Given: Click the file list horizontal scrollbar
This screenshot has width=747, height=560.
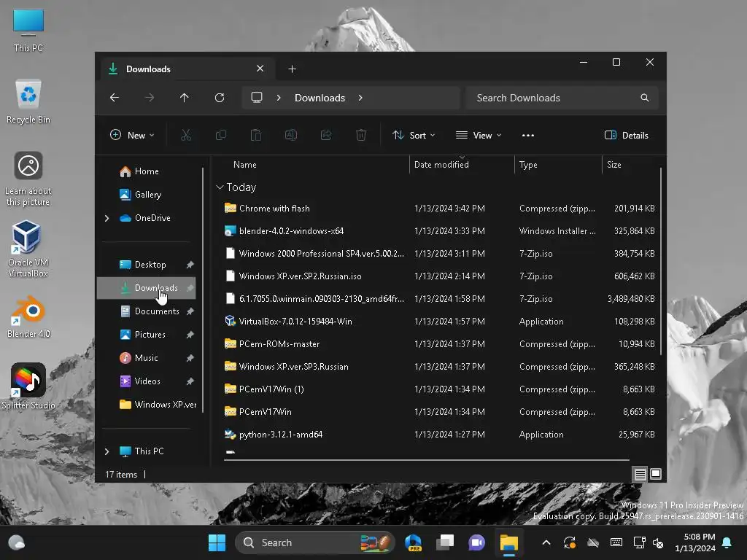Looking at the screenshot, I should click(x=426, y=460).
